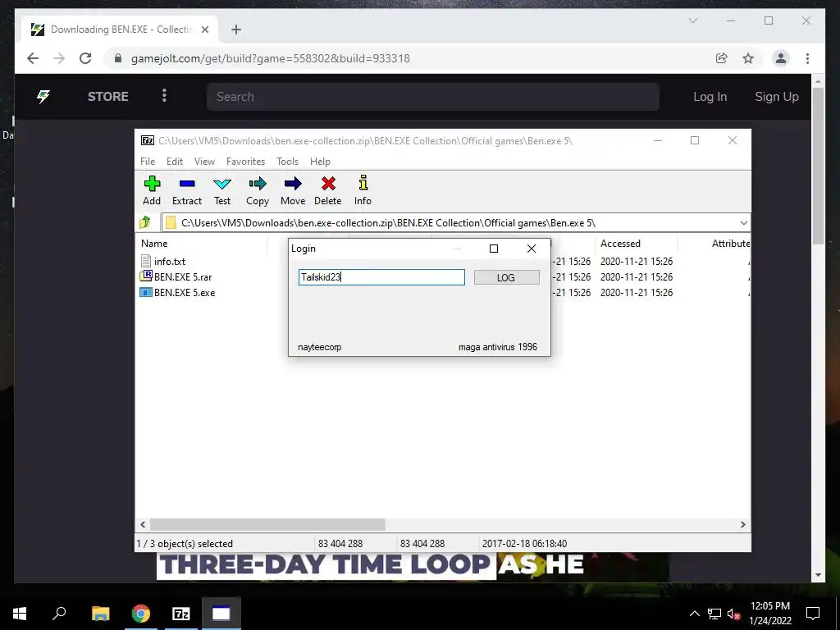This screenshot has height=630, width=840.
Task: Open the Favorites menu
Action: point(245,162)
